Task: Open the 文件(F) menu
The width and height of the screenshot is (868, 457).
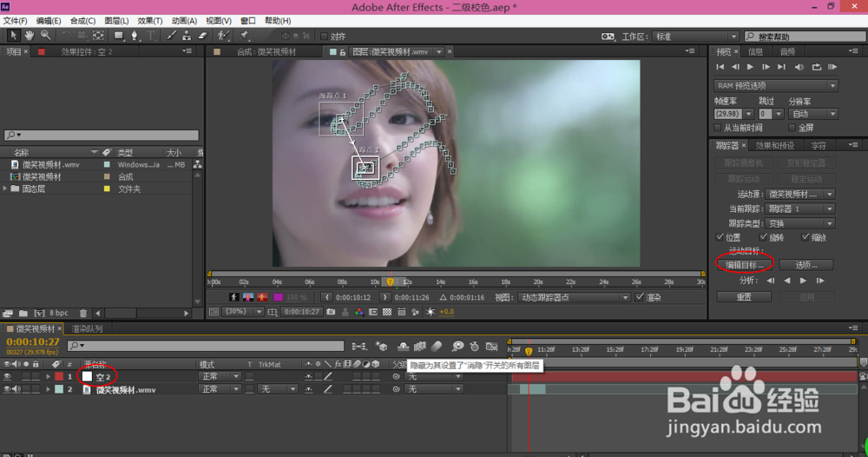Action: (15, 21)
